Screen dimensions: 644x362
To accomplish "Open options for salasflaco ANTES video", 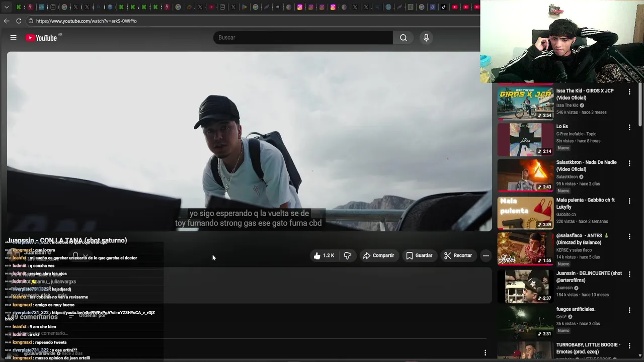I will tap(629, 236).
